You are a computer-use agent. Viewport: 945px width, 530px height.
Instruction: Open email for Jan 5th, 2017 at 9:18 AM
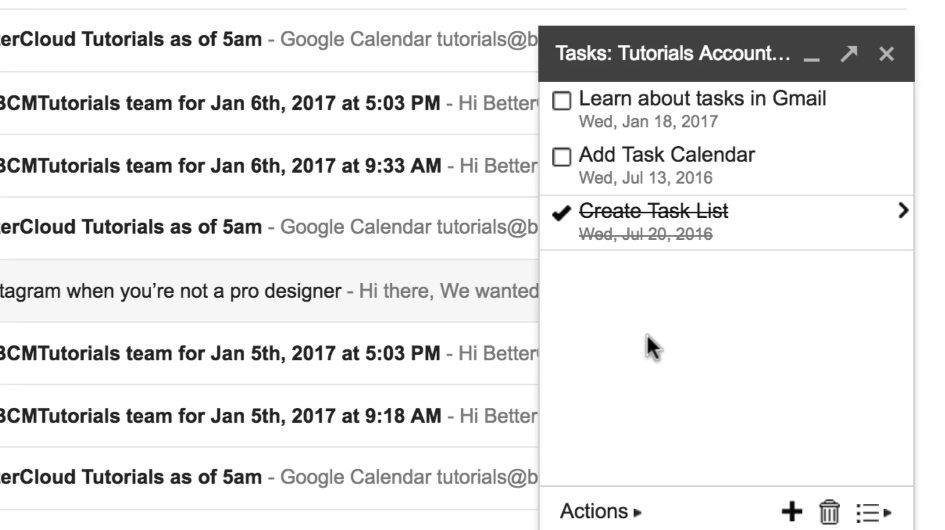pos(269,416)
